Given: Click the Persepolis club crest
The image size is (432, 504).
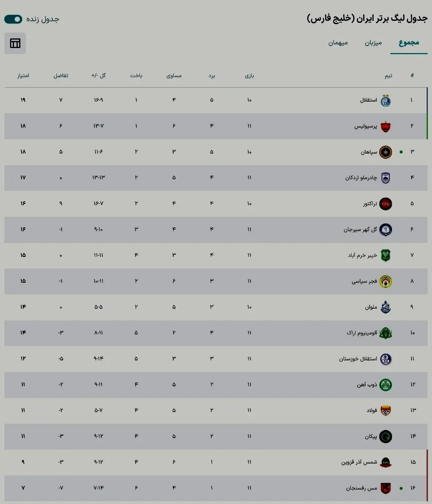Looking at the screenshot, I should (x=385, y=126).
